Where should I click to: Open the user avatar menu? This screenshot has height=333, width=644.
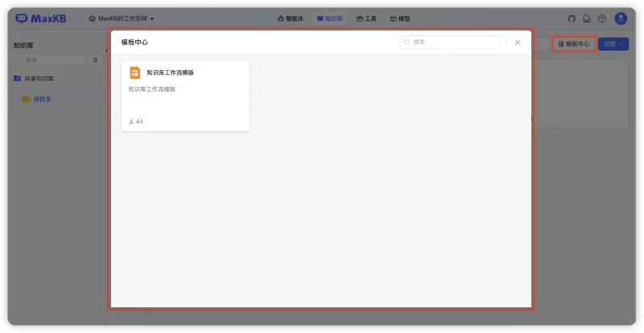pyautogui.click(x=621, y=18)
